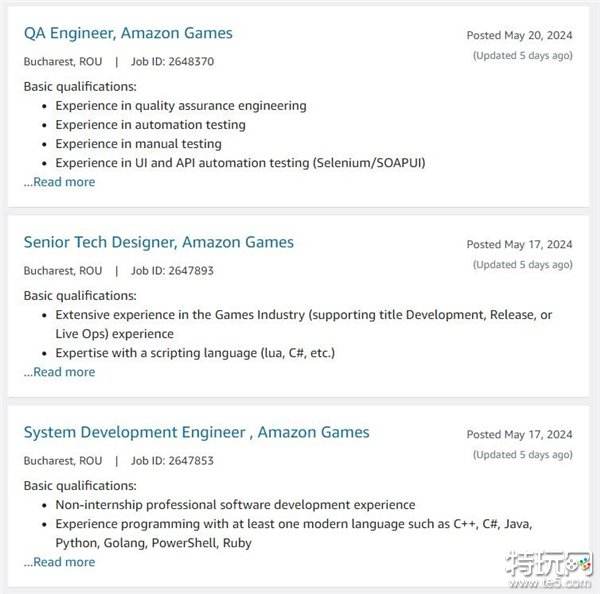Click Bucharest, ROU under Senior Tech Designer
Image resolution: width=600 pixels, height=594 pixels.
click(x=63, y=270)
